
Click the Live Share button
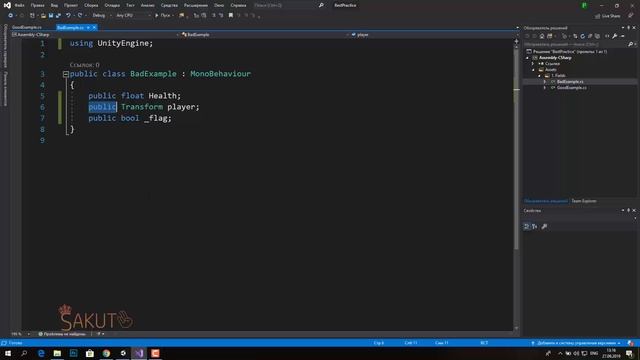(607, 16)
